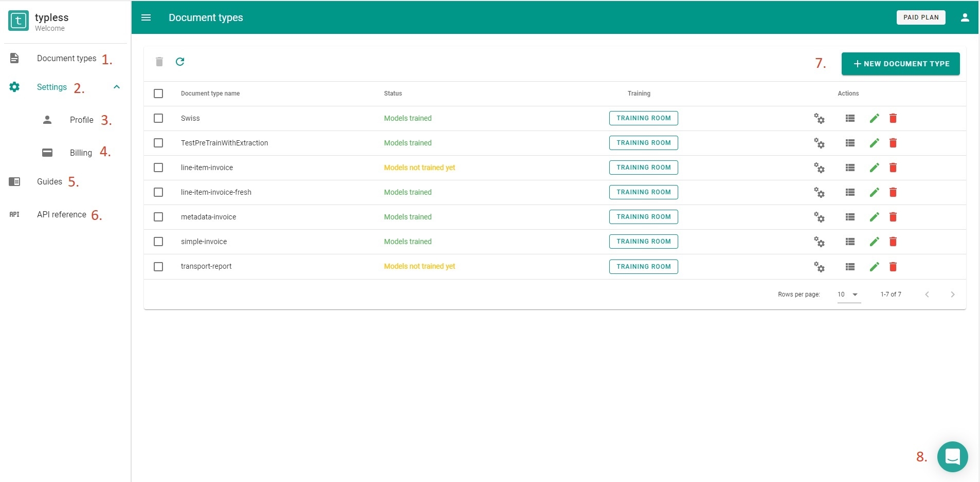Open the chat support bubble icon

[x=952, y=456]
